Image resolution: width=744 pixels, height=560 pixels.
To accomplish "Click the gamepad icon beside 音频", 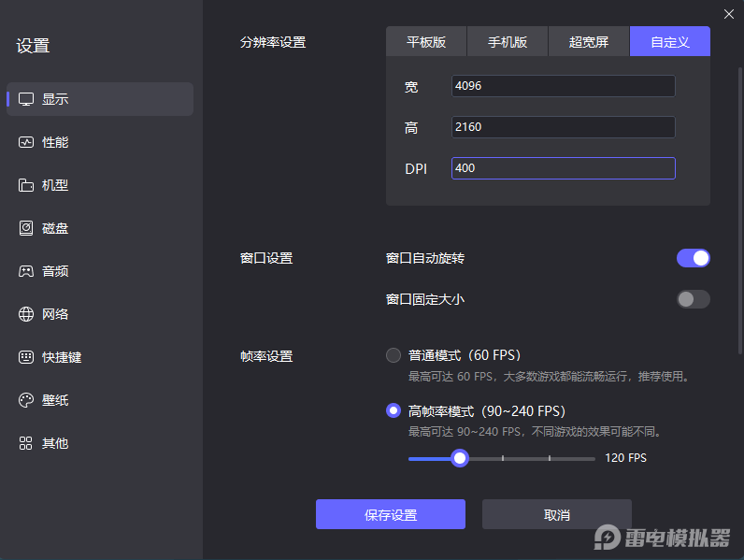I will pyautogui.click(x=26, y=271).
